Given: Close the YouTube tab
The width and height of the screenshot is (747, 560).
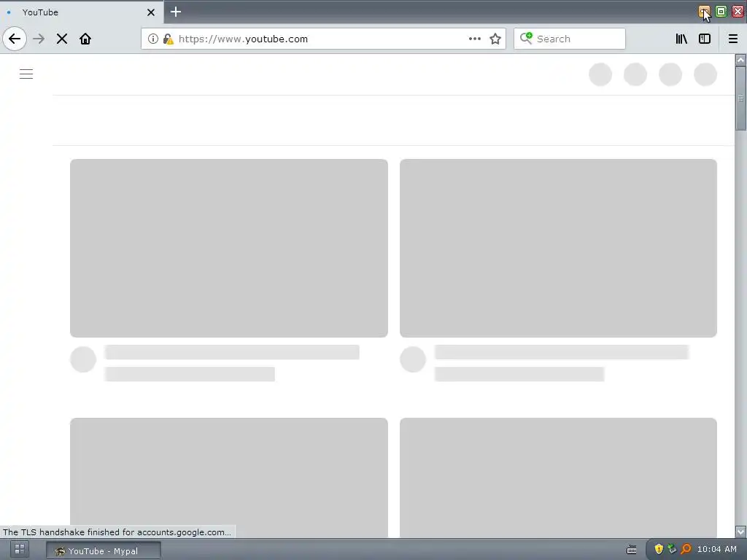Looking at the screenshot, I should pos(151,12).
